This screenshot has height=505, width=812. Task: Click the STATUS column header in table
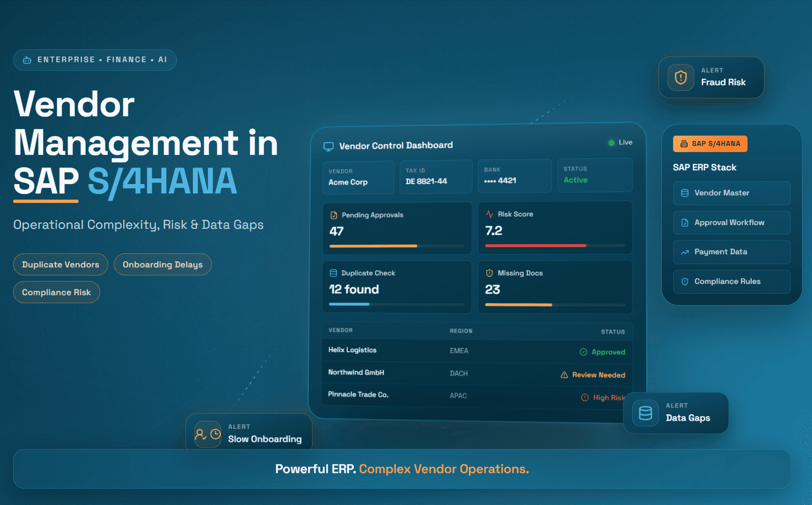tap(613, 332)
